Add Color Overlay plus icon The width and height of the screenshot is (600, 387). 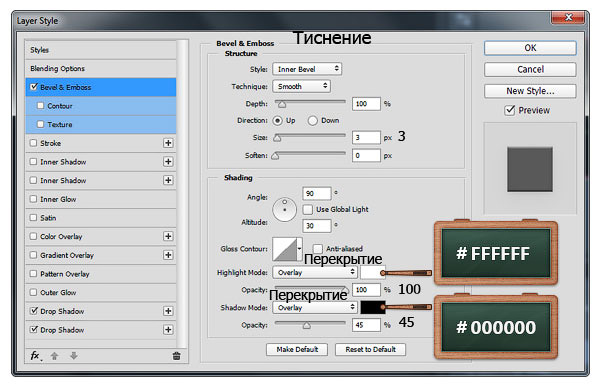[x=168, y=236]
